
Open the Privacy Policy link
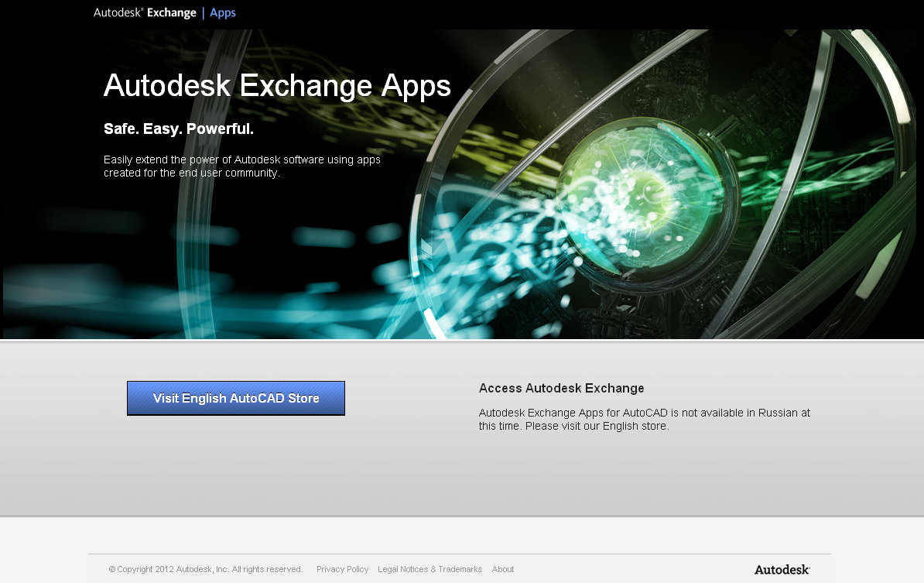342,569
